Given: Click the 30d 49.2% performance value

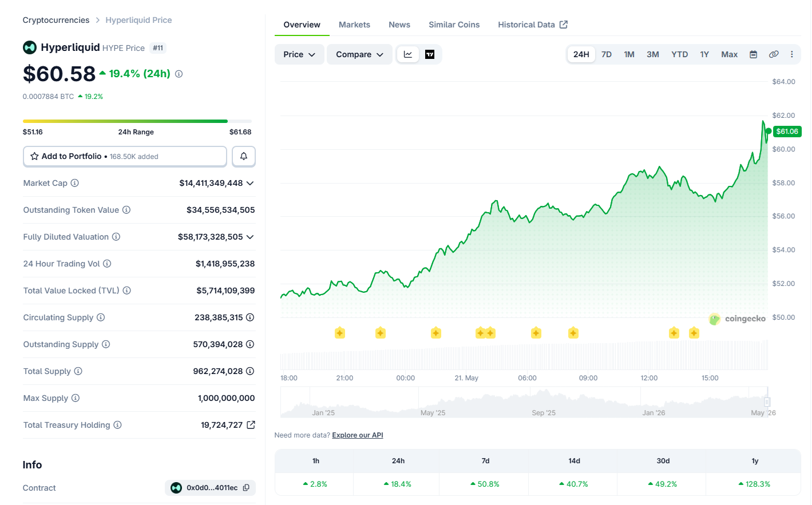Looking at the screenshot, I should click(x=662, y=484).
